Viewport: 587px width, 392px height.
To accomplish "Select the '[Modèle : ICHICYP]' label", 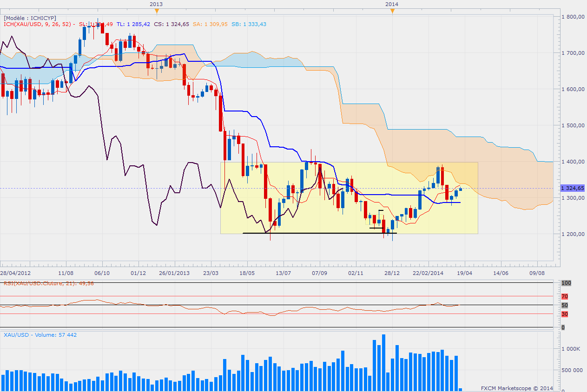I will [30, 18].
